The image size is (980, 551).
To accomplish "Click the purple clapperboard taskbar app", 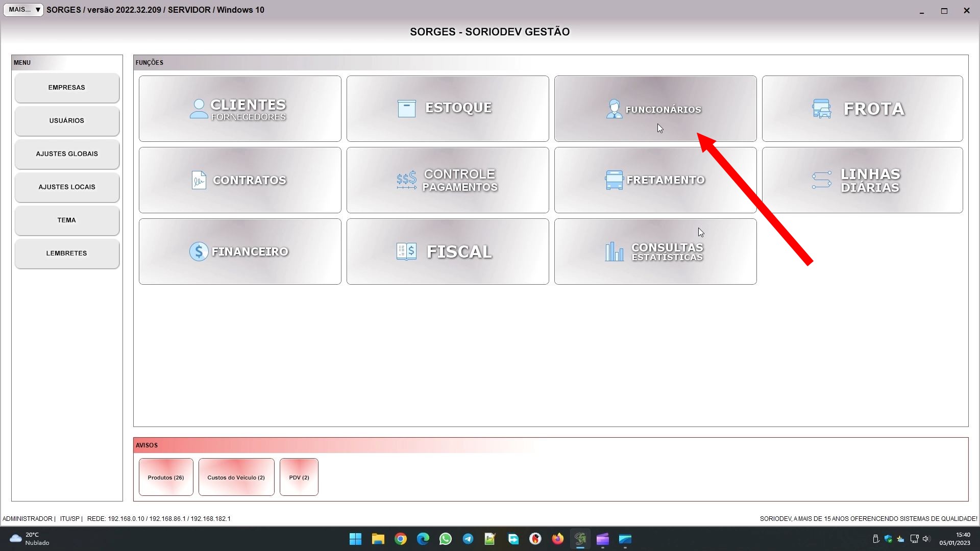I will 603,539.
